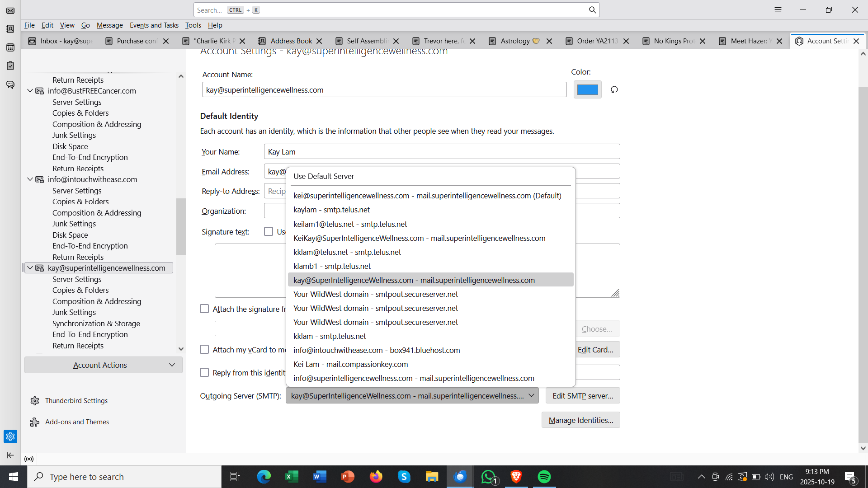868x488 pixels.
Task: Collapse the spaces toolbar arrow icon
Action: click(x=10, y=455)
